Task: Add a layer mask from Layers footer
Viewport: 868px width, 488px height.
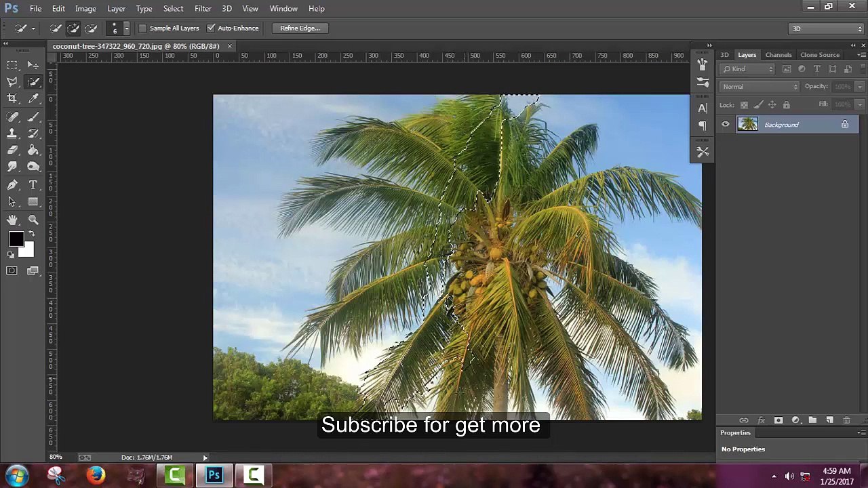Action: tap(778, 420)
